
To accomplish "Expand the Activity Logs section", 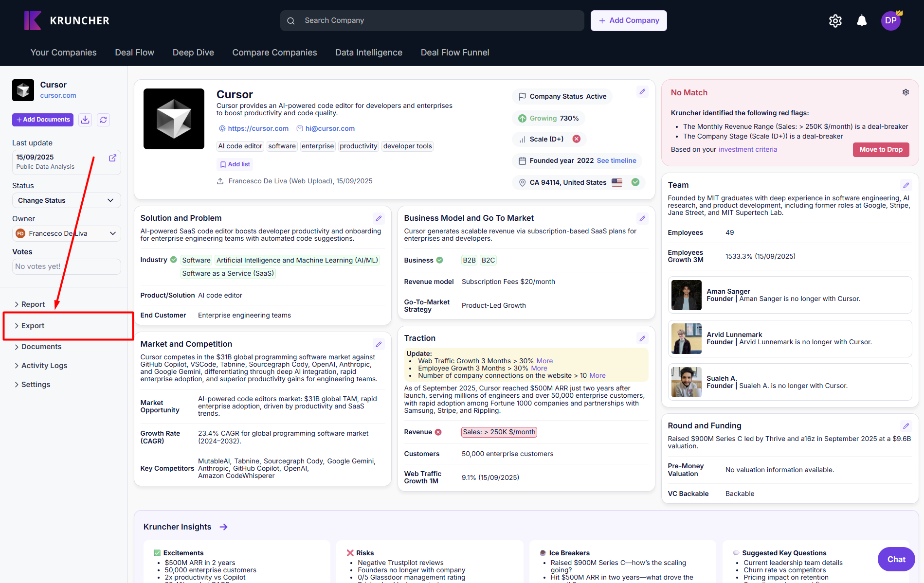I will (41, 366).
